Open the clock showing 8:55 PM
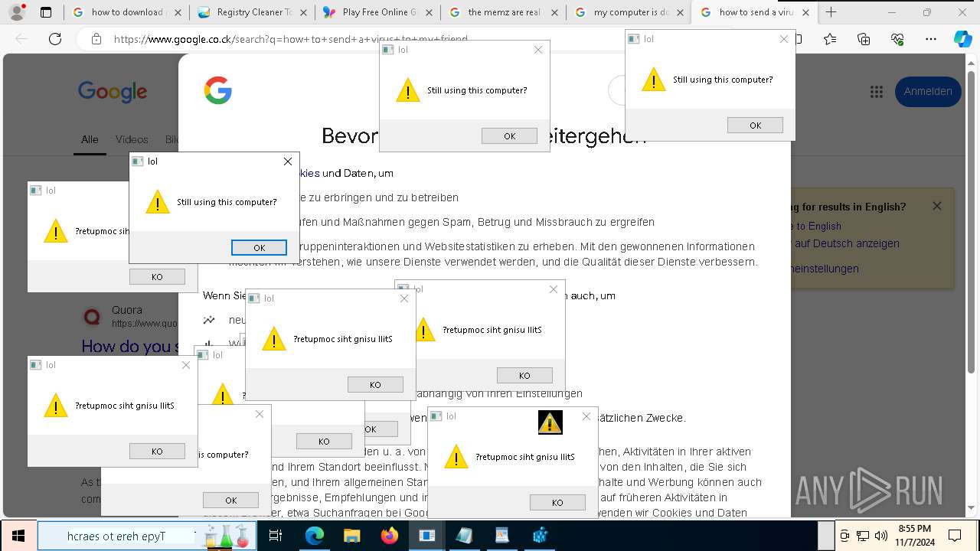 (x=914, y=536)
